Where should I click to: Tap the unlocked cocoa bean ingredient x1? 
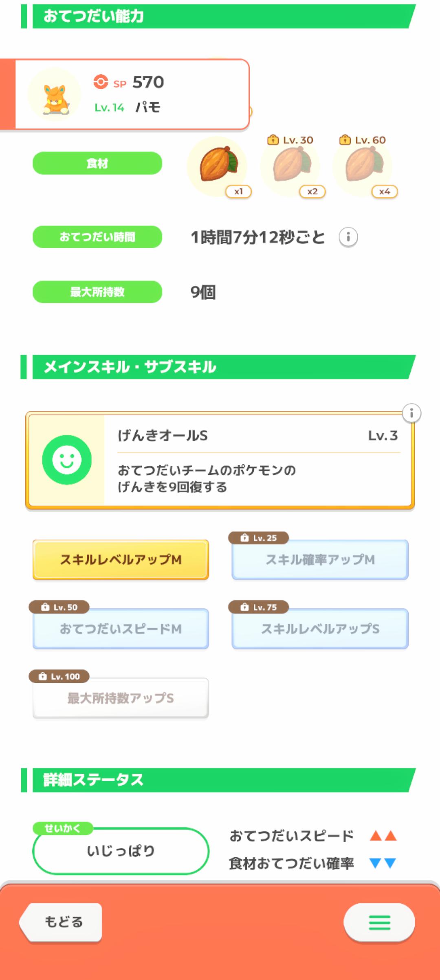[218, 166]
